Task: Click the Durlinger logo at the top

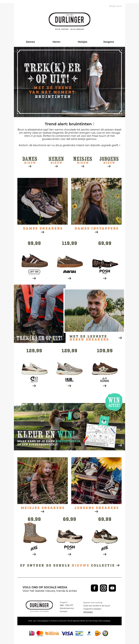Action: click(69, 20)
